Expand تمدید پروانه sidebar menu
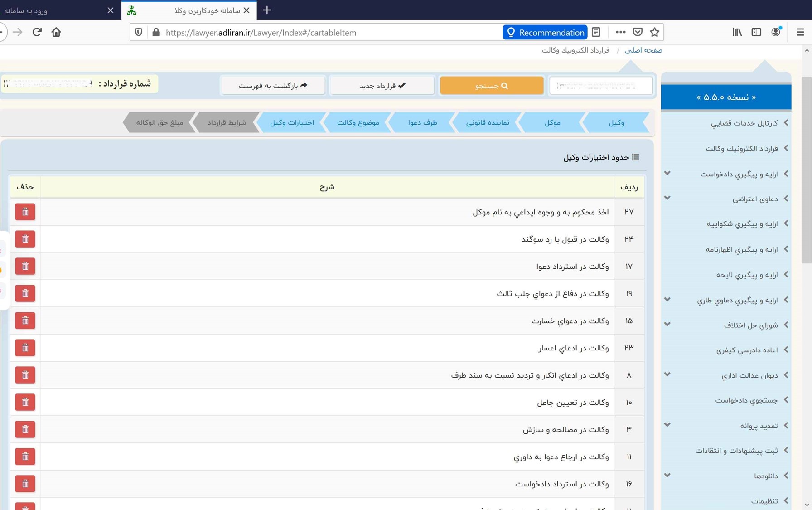The image size is (812, 510). (667, 425)
